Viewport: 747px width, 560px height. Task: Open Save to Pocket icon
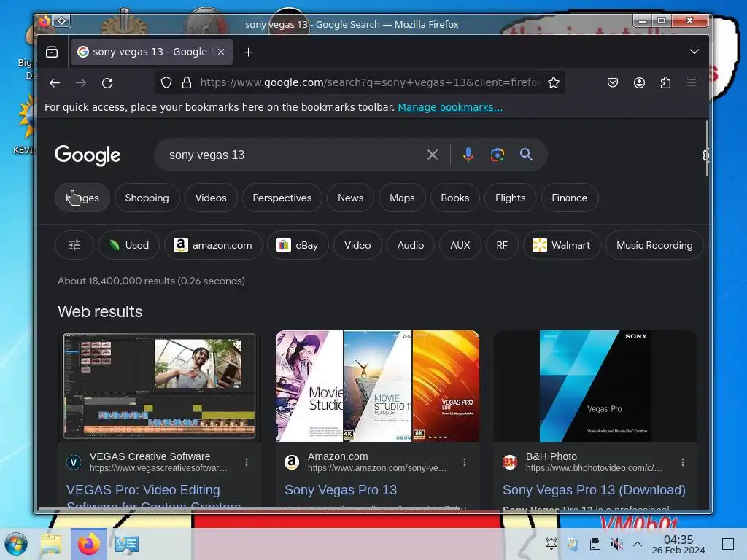pyautogui.click(x=613, y=83)
